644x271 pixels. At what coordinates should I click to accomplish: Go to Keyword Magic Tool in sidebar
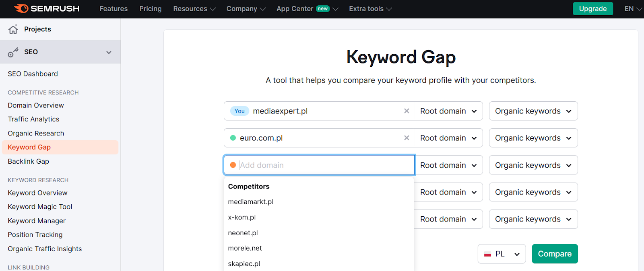click(40, 207)
